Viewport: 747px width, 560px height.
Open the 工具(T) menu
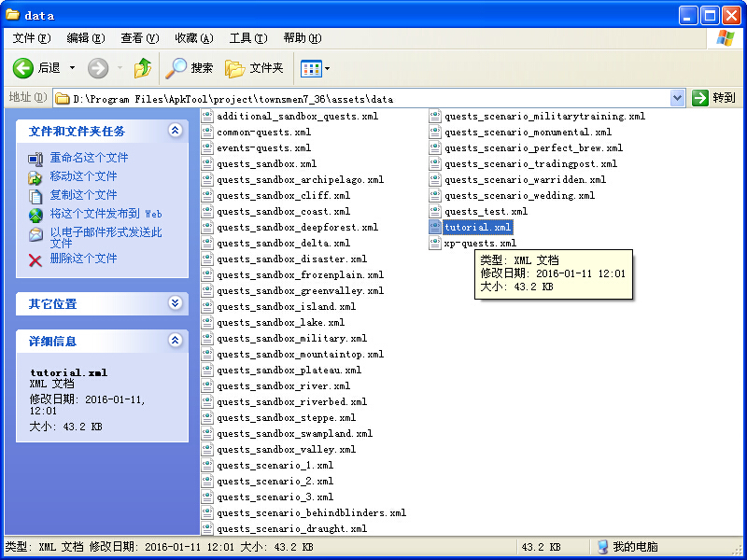pyautogui.click(x=248, y=38)
